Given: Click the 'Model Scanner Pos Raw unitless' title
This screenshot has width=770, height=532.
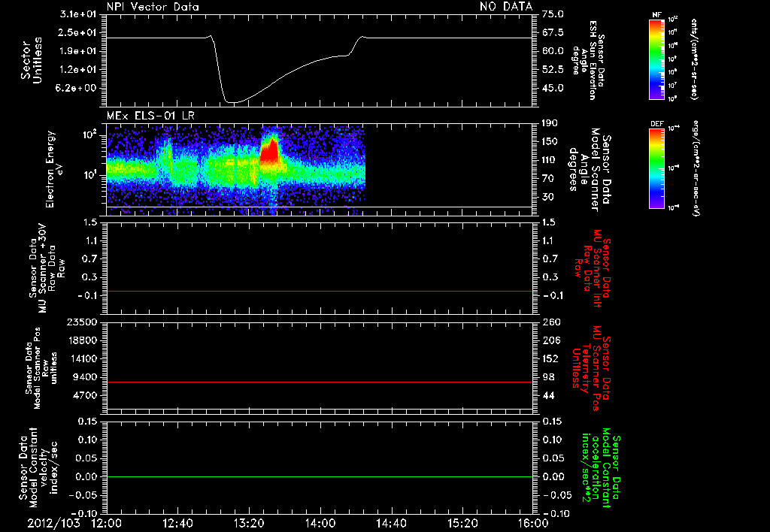Looking at the screenshot, I should click(x=41, y=368).
